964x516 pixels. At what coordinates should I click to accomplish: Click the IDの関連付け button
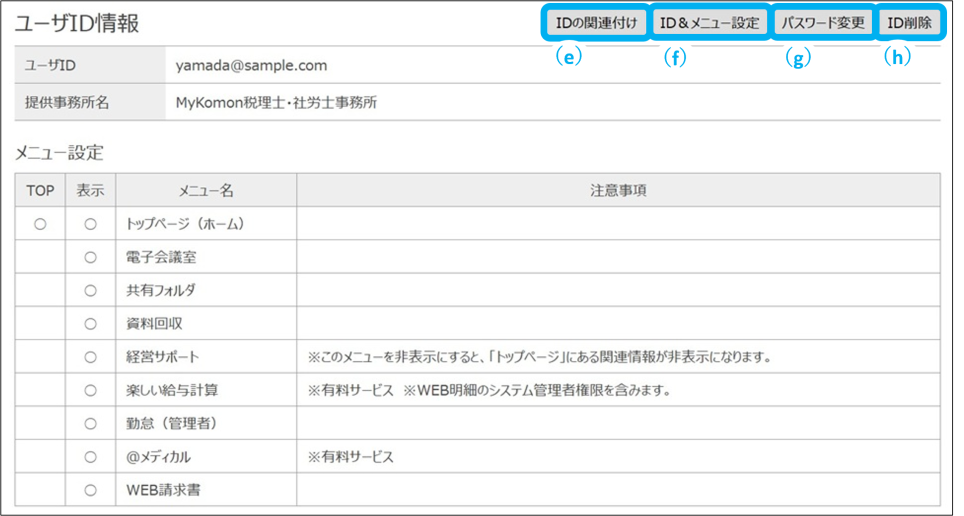pos(595,23)
